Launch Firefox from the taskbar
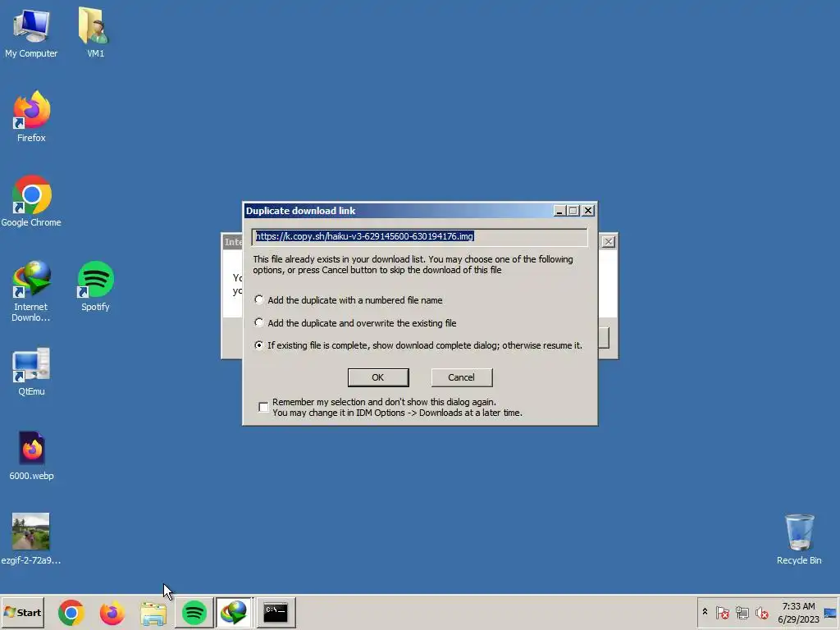This screenshot has height=630, width=840. (x=112, y=612)
